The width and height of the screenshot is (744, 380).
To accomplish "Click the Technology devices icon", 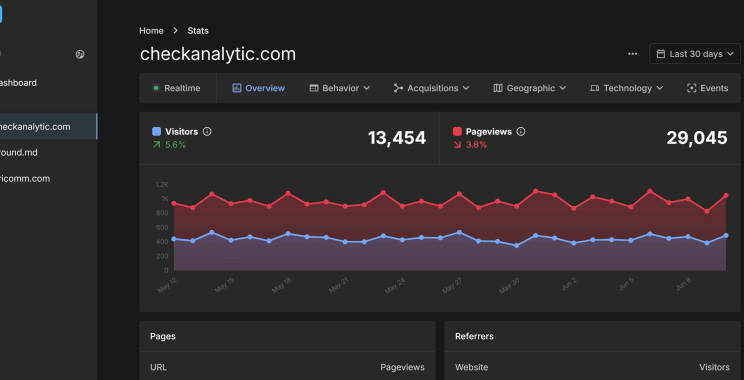I will [595, 88].
